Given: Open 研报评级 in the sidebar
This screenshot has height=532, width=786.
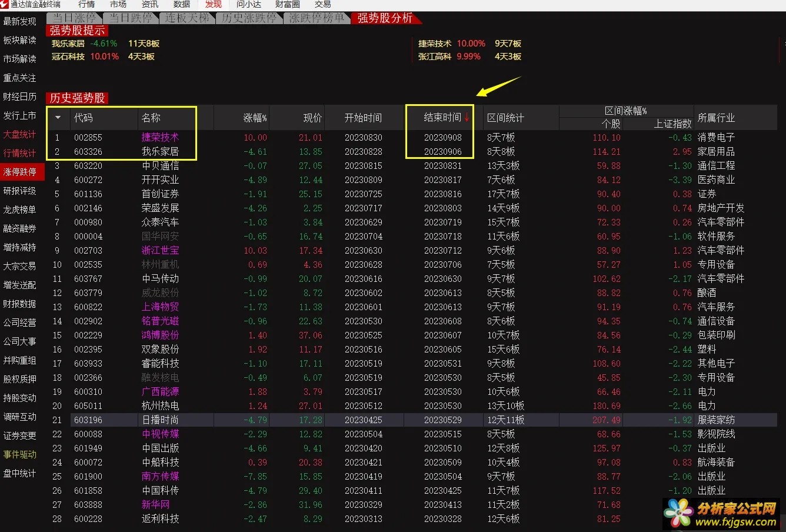Looking at the screenshot, I should coord(19,191).
